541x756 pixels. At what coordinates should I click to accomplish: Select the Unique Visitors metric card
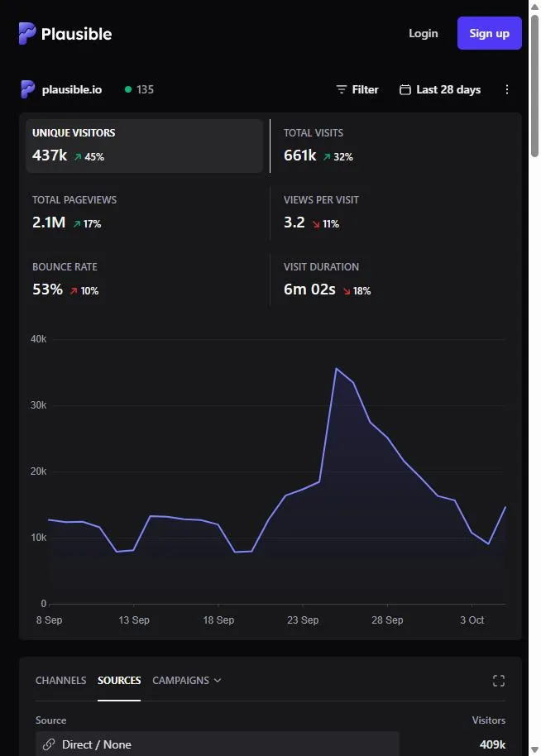pyautogui.click(x=144, y=146)
